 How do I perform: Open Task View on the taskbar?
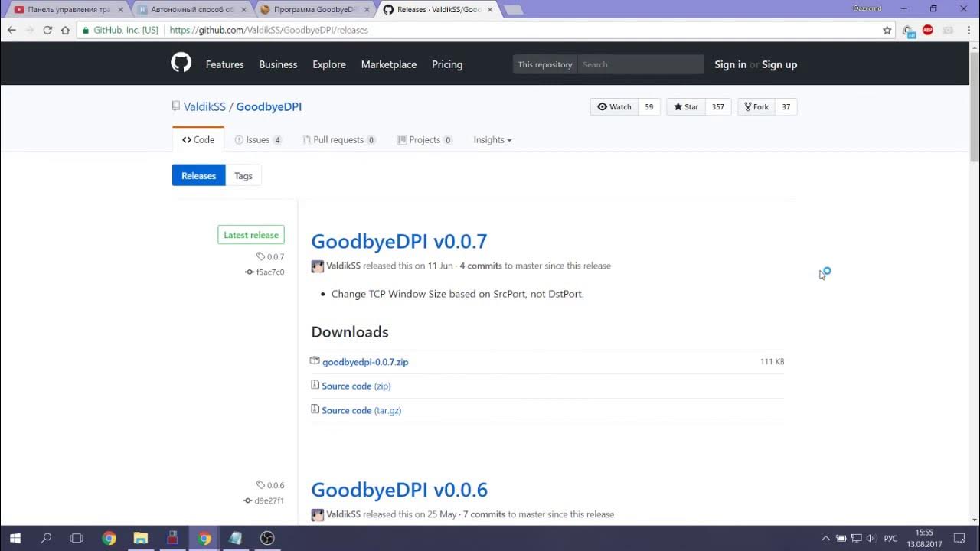pos(77,538)
